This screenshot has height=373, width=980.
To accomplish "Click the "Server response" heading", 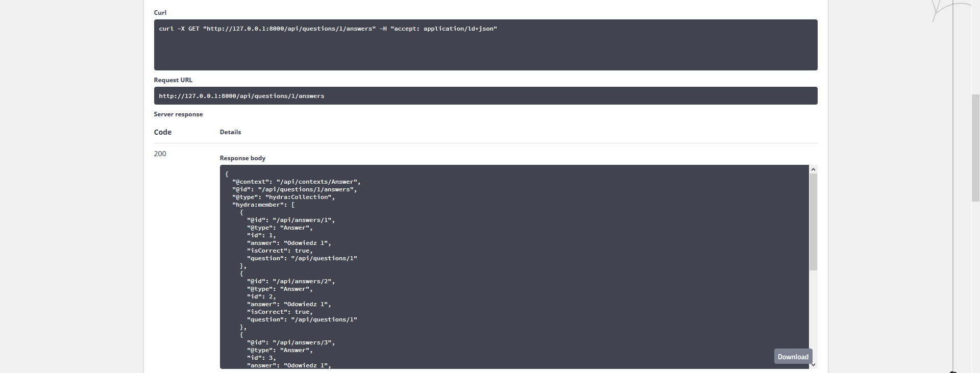I will point(178,114).
